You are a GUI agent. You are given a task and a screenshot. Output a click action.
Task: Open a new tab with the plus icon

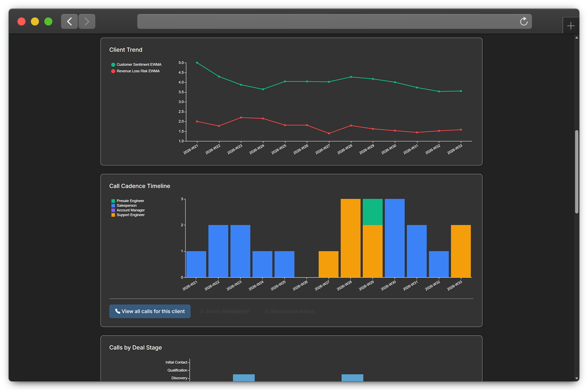571,26
